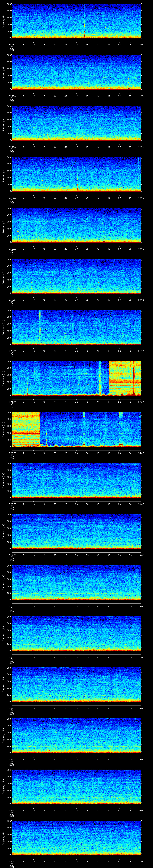The height and width of the screenshot is (868, 153).
Task: Select the '30:00' end time label
Action: pos(141,810)
